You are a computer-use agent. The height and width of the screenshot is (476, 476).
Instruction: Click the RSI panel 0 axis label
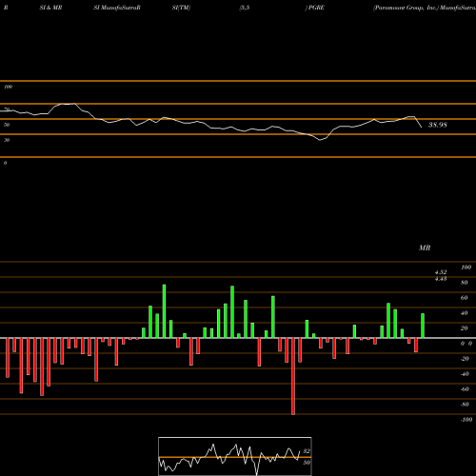point(5,163)
